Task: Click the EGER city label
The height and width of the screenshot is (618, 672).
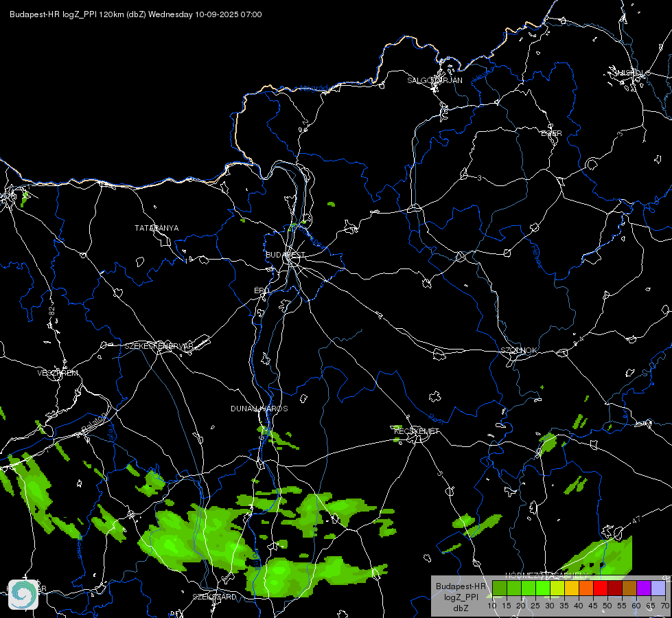Action: [551, 133]
